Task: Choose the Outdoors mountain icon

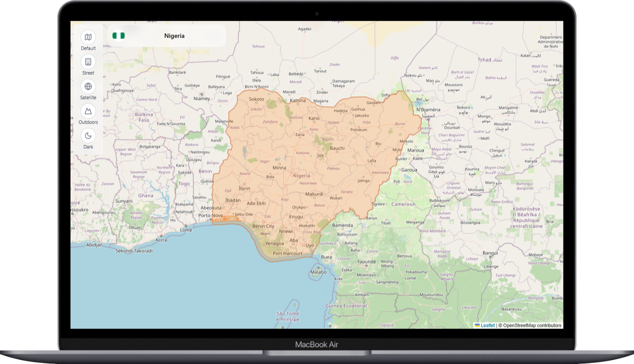Action: pos(88,111)
